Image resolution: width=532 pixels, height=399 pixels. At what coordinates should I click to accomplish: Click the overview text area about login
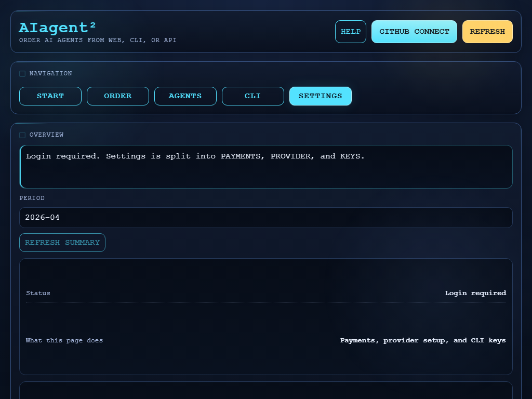265,166
